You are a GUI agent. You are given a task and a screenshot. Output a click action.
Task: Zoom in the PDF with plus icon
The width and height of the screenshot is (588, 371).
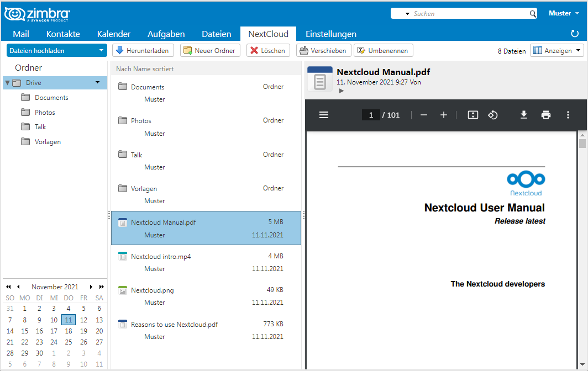tap(444, 115)
